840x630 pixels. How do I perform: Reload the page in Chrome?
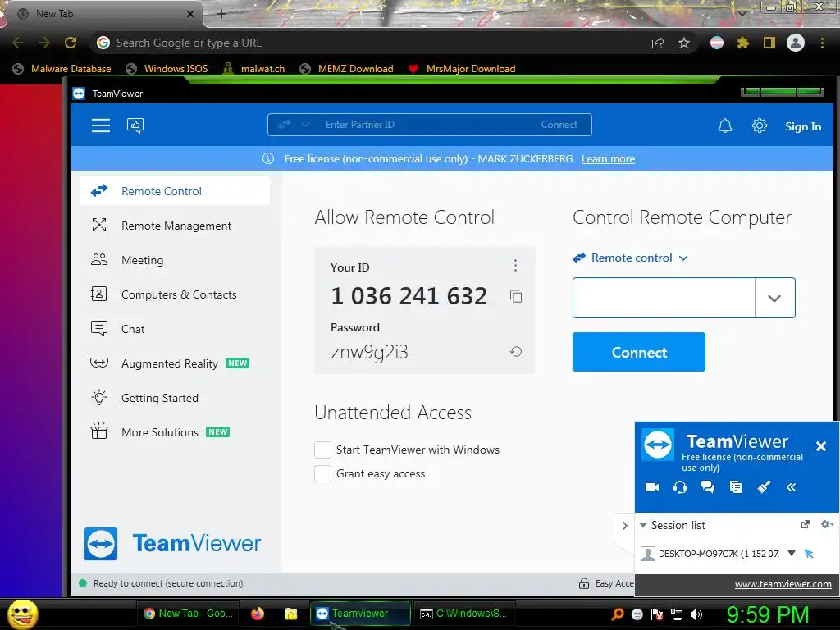pyautogui.click(x=71, y=43)
